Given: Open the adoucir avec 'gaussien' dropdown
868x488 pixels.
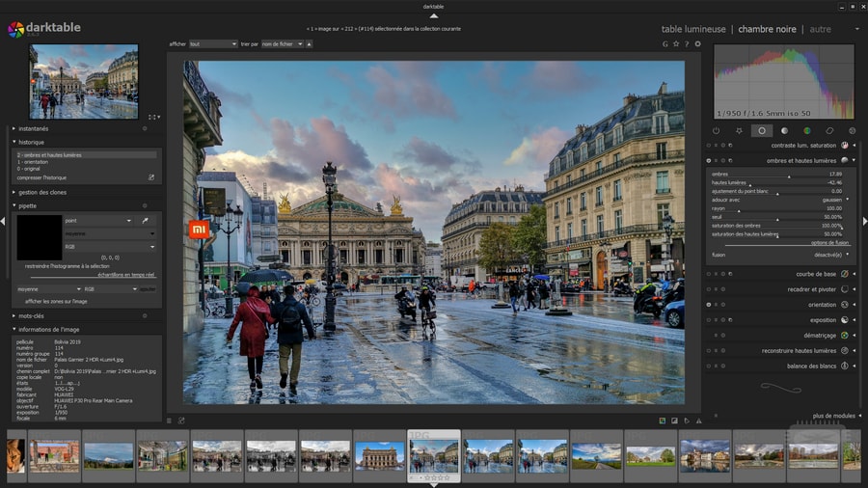Looking at the screenshot, I should [780, 200].
